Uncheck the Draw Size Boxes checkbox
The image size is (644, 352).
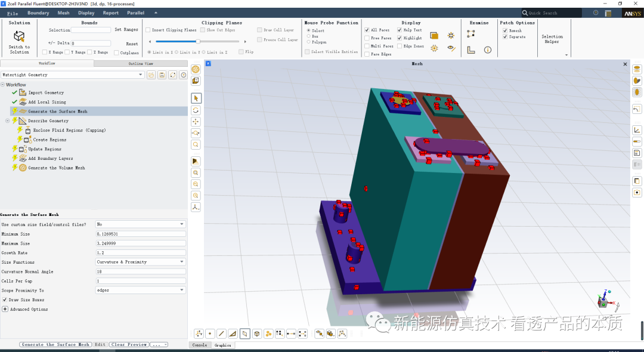click(x=5, y=300)
